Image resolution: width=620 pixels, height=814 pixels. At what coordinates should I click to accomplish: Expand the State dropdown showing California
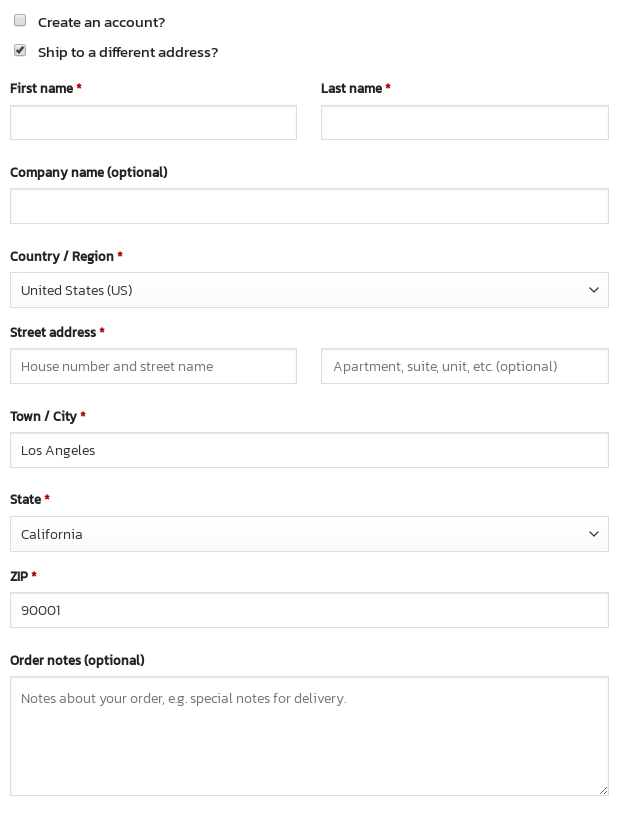(x=309, y=534)
